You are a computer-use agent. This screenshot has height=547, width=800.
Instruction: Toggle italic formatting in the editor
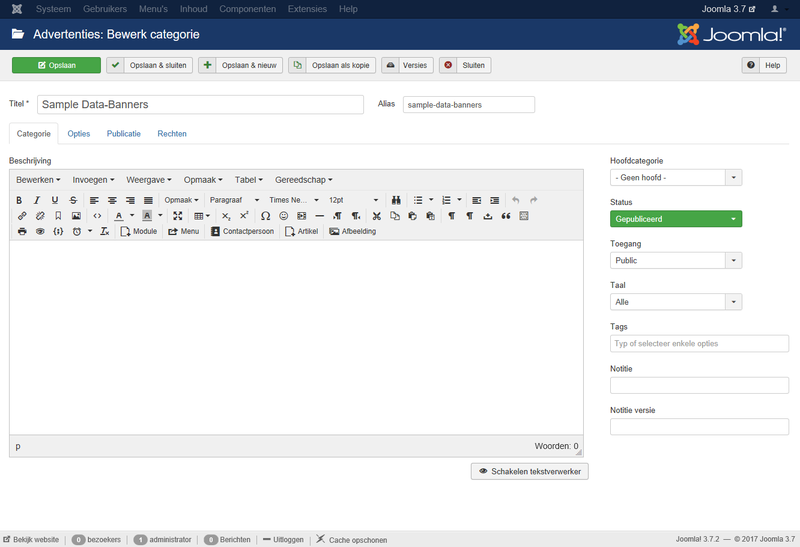point(37,200)
